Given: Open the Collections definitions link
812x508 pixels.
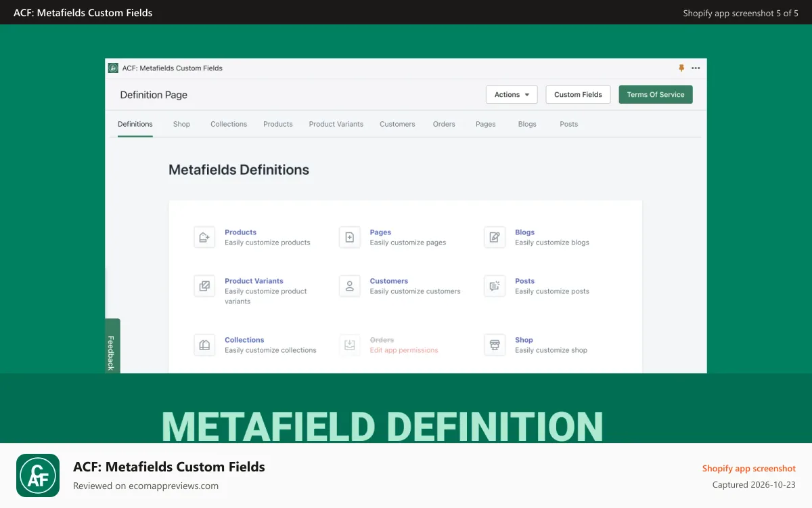Looking at the screenshot, I should (x=244, y=340).
